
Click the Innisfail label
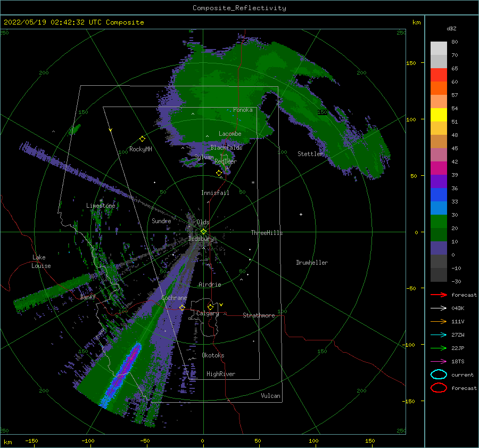(215, 193)
